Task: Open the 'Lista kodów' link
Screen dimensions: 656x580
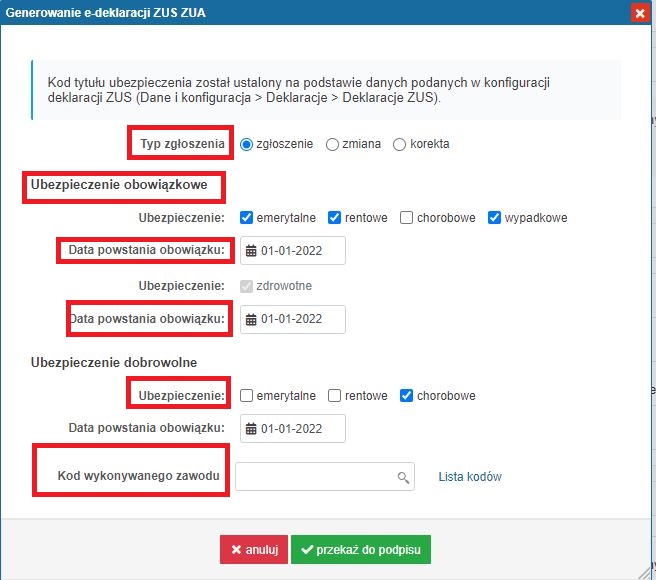Action: (470, 477)
